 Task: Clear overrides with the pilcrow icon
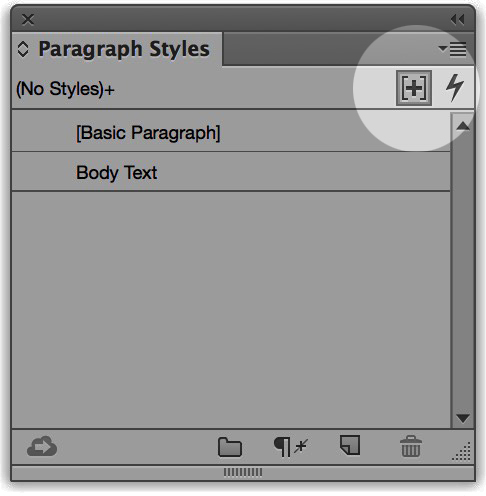290,447
